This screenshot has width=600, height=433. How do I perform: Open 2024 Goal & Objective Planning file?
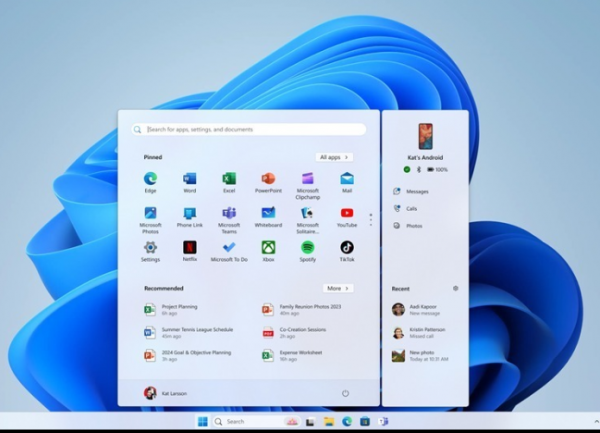pos(188,355)
